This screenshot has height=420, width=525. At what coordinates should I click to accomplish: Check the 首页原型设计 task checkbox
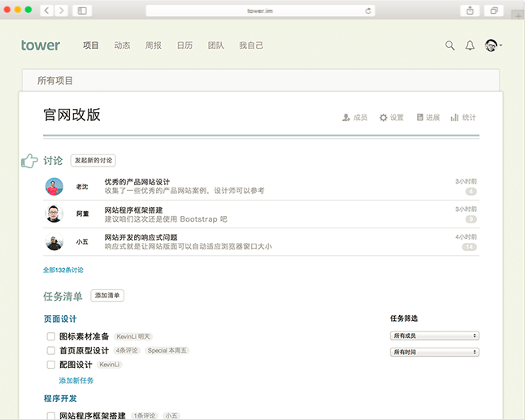pyautogui.click(x=51, y=350)
